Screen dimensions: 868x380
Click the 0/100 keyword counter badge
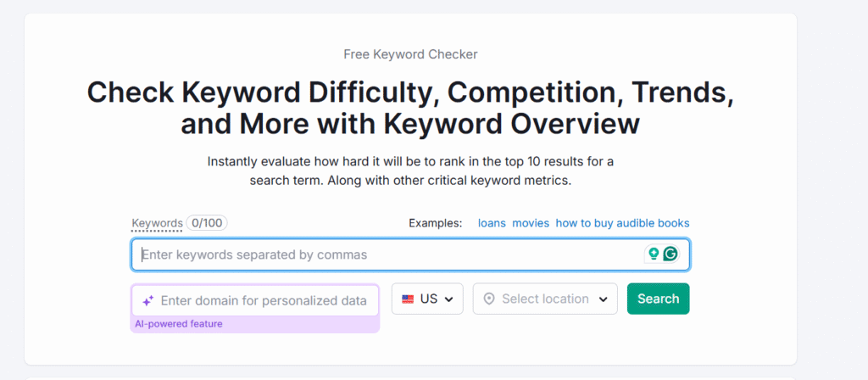tap(207, 223)
